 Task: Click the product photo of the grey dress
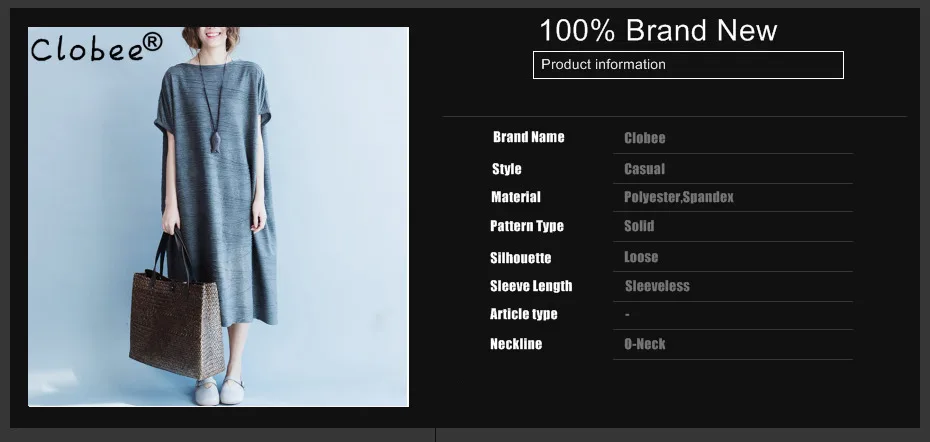218,217
